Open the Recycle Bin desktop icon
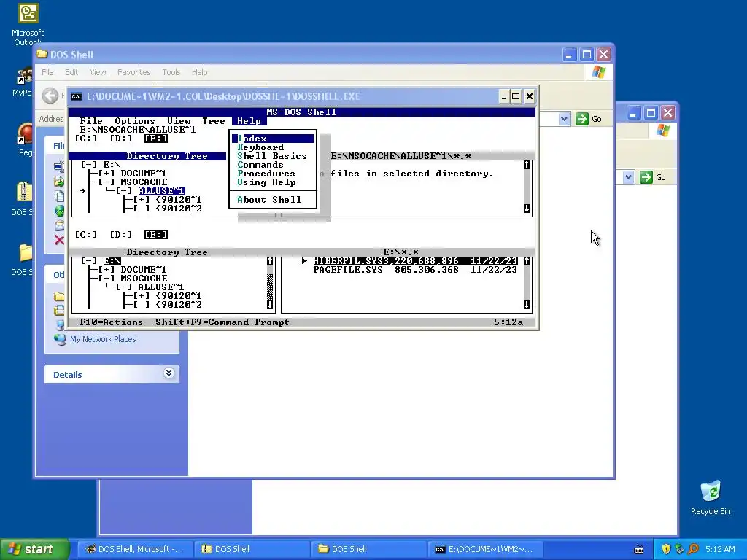Screen dimensions: 747x560 click(x=711, y=497)
